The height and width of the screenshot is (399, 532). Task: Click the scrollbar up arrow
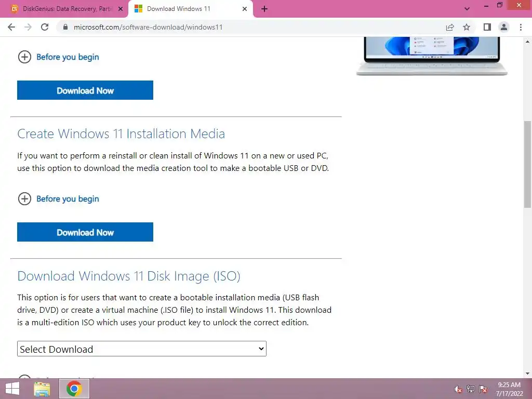(x=527, y=42)
